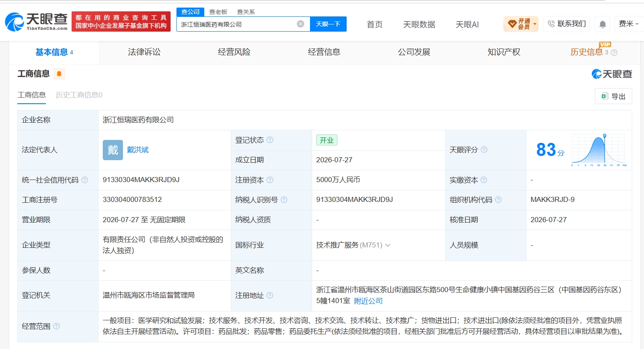This screenshot has width=644, height=349.
Task: Switch to 查关系 search mode
Action: tap(246, 12)
